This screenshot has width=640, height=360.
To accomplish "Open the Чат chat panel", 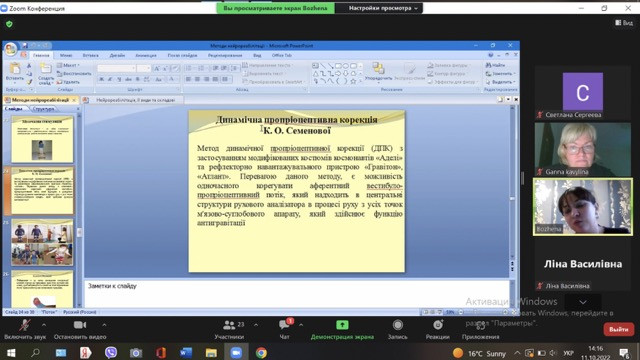I will (x=284, y=329).
